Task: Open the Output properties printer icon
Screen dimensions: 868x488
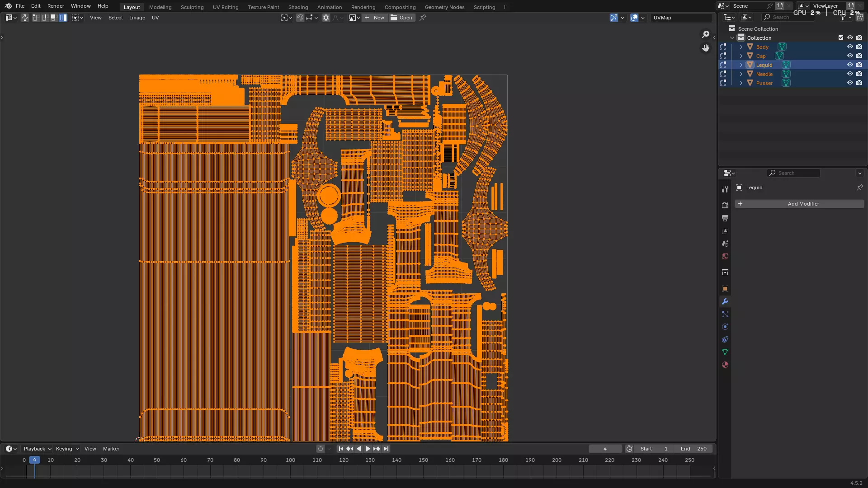Action: 725,218
